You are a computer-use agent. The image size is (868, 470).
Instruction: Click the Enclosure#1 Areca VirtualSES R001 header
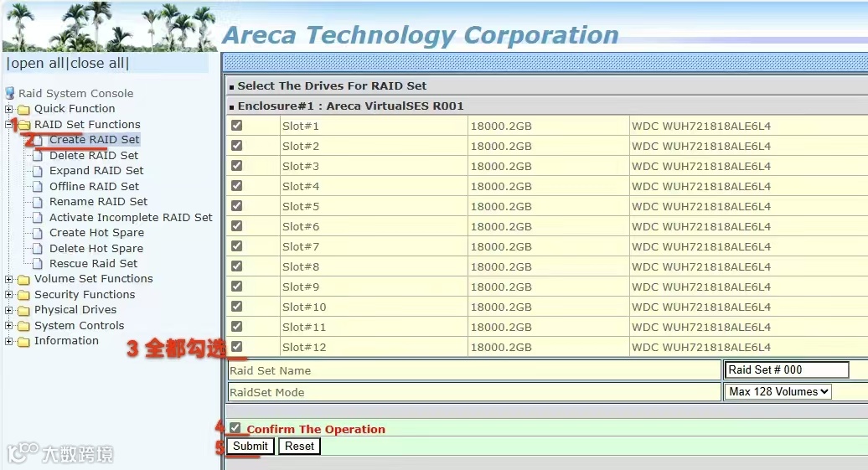[350, 106]
